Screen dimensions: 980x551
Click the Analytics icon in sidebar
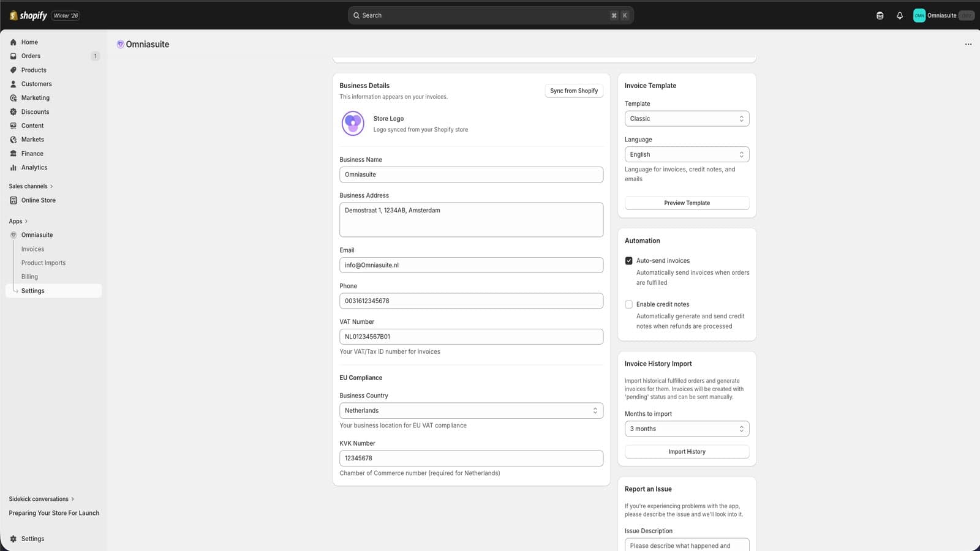point(13,168)
